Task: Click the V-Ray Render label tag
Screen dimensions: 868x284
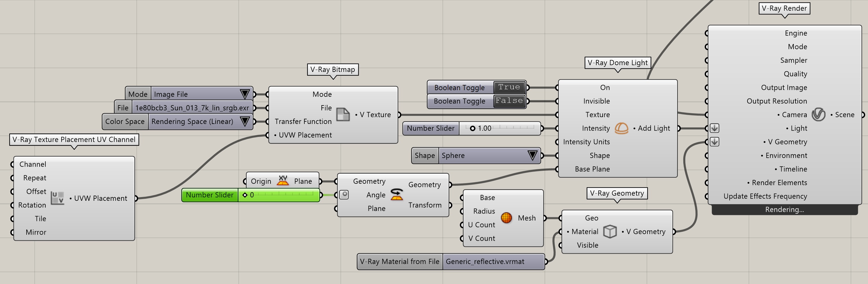Action: [784, 8]
